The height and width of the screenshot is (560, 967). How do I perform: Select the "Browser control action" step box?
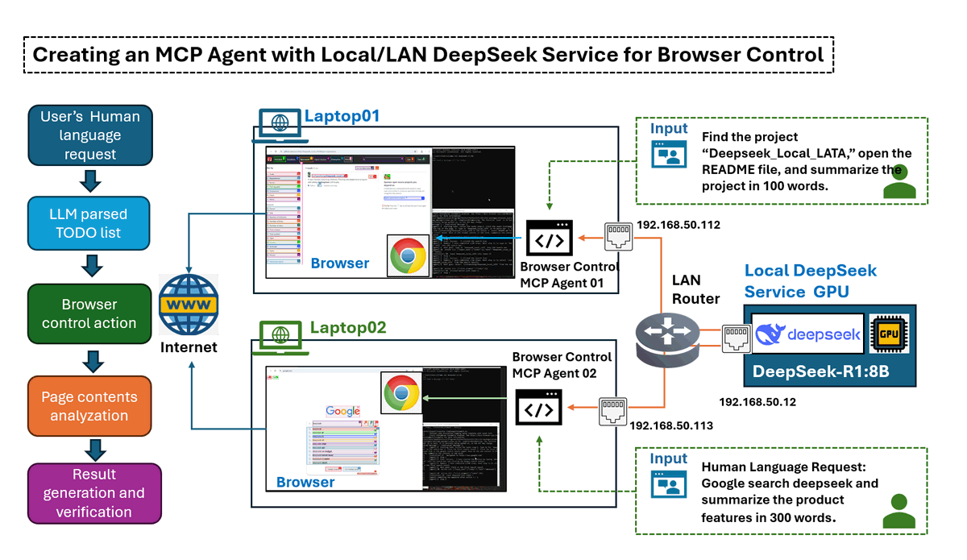click(90, 314)
